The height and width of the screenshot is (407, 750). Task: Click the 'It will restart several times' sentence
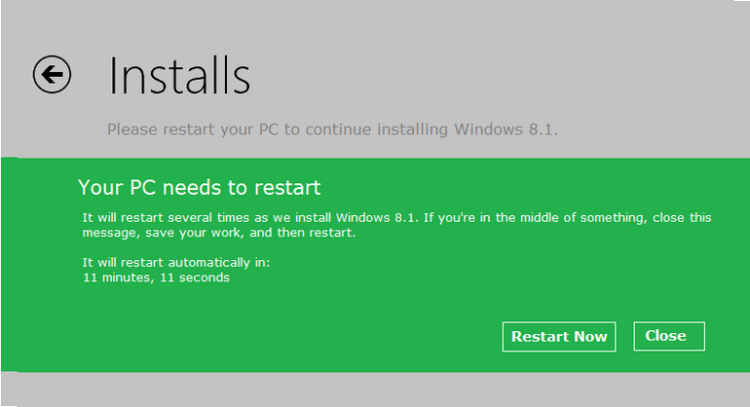[250, 218]
